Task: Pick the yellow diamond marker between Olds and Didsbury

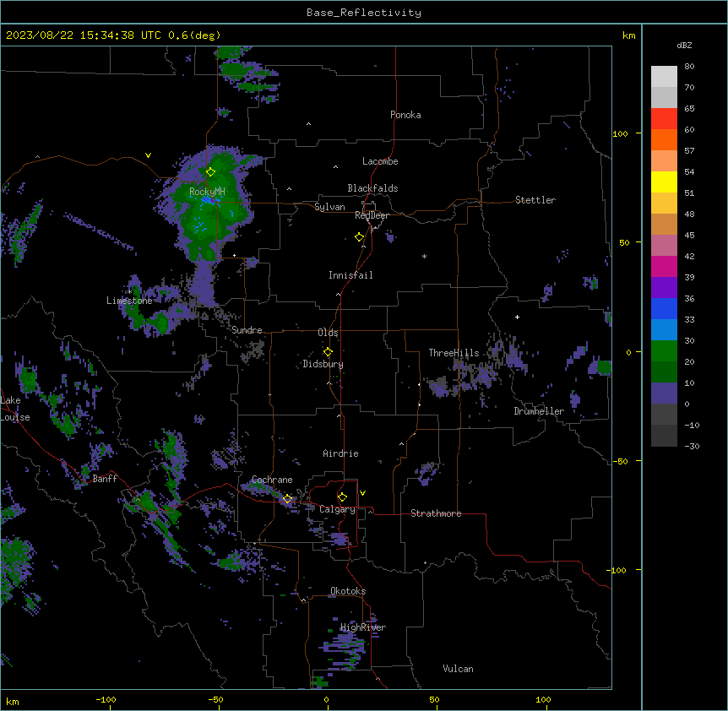Action: point(328,352)
